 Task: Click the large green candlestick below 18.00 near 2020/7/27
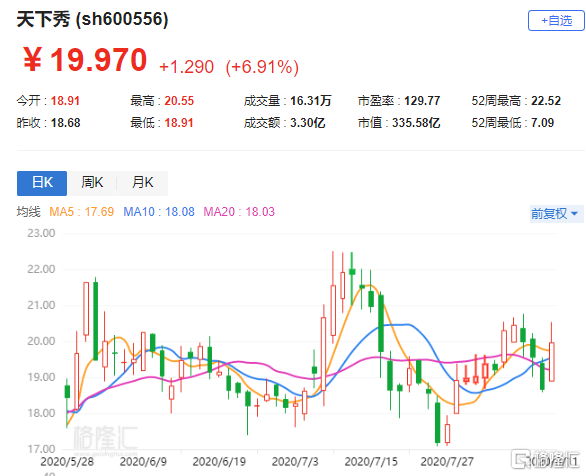[438, 422]
